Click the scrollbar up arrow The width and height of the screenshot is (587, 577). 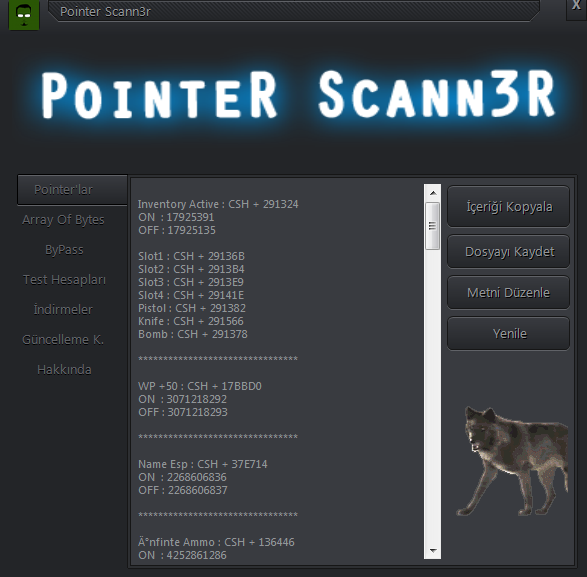[x=433, y=193]
